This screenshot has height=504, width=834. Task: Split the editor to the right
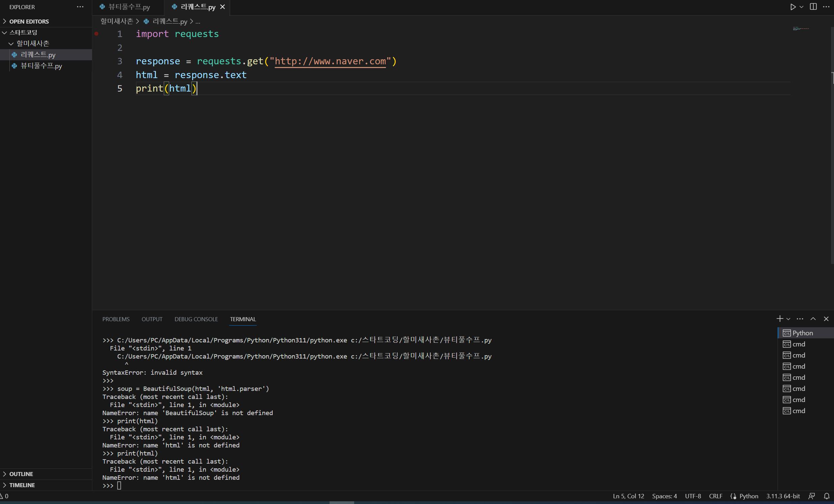click(x=813, y=7)
